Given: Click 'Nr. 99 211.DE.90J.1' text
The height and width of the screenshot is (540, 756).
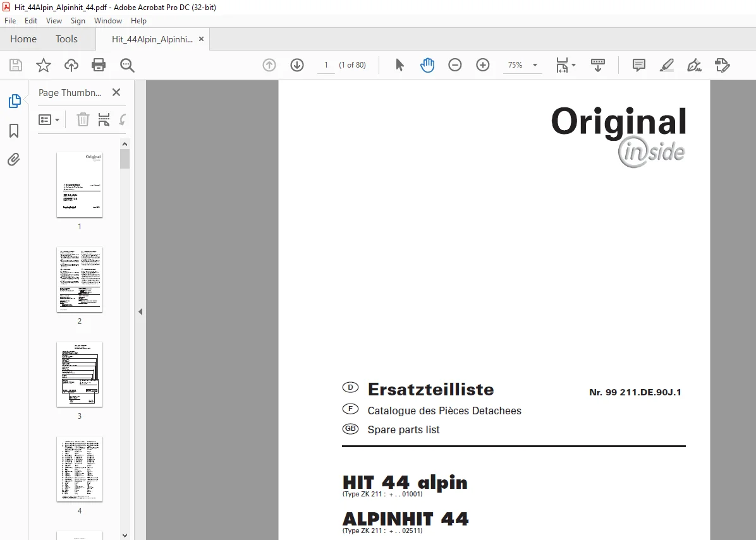Looking at the screenshot, I should 635,392.
